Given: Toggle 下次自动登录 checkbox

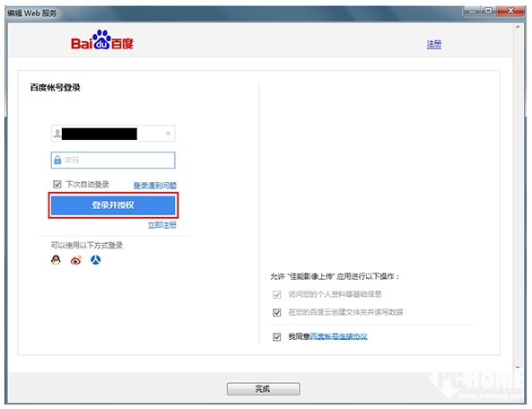Looking at the screenshot, I should coord(57,184).
